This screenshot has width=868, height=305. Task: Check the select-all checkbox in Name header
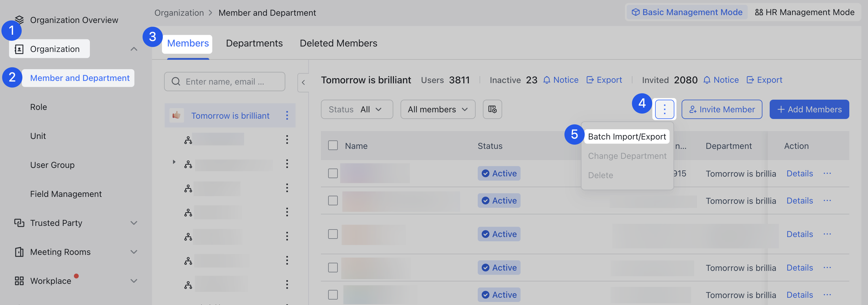[x=333, y=145]
